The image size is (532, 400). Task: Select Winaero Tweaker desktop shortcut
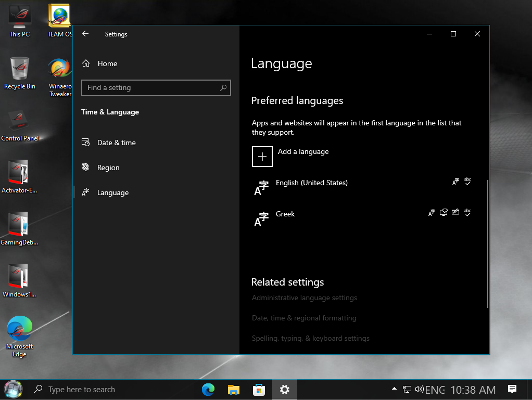60,78
